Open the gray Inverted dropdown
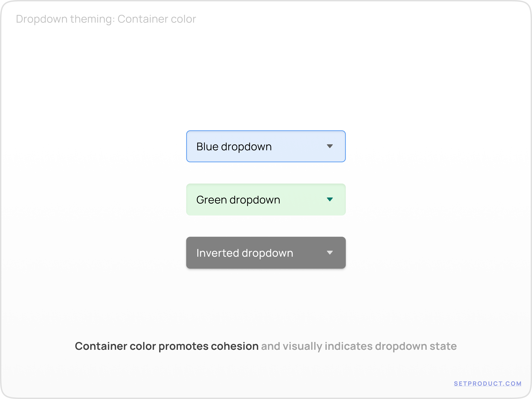This screenshot has width=532, height=399. point(266,253)
